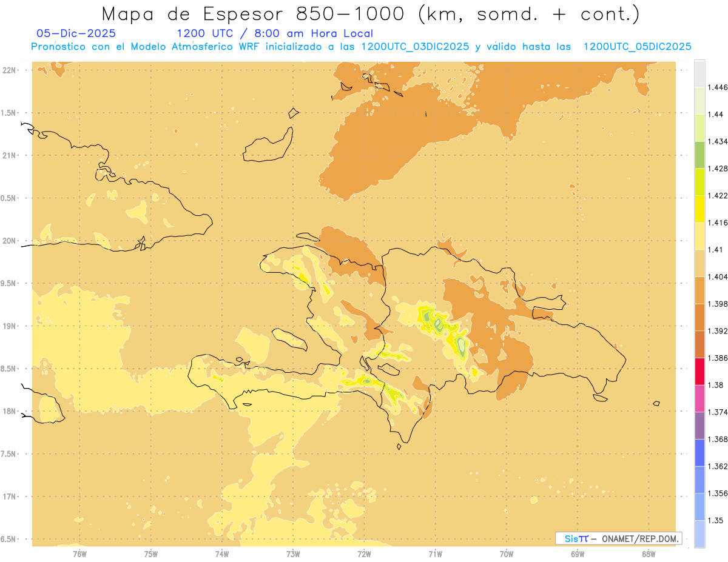Click the legend value "1.368"
Viewport: 728px width, 562px height.
(x=718, y=439)
